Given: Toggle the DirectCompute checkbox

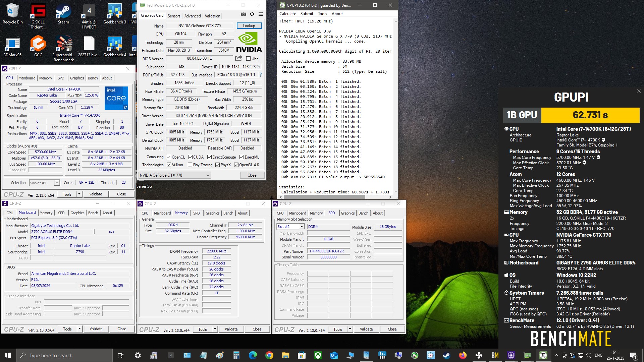Looking at the screenshot, I should pyautogui.click(x=209, y=157).
